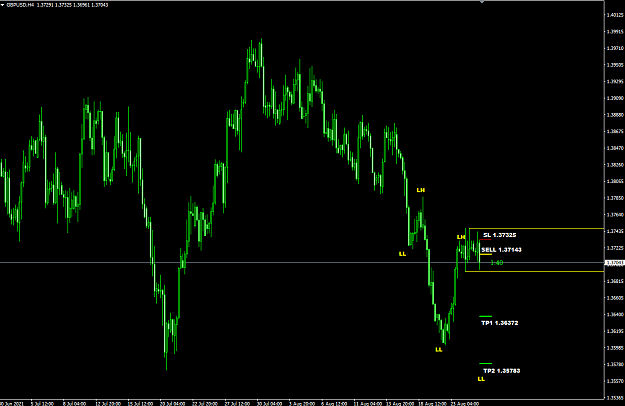Select the TP2 1.35783 label
625x406 pixels.
tap(501, 371)
